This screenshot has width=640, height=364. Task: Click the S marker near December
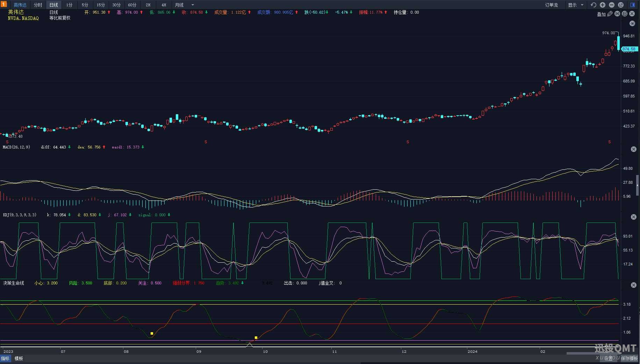pyautogui.click(x=408, y=142)
